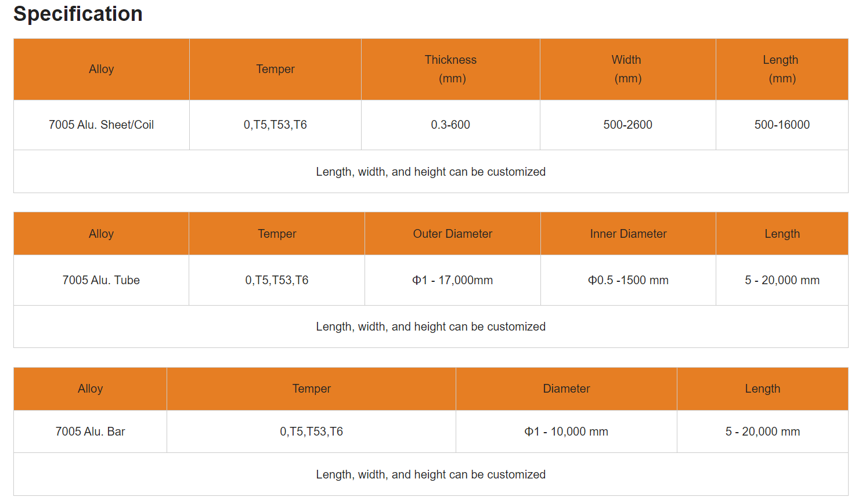The image size is (855, 504).
Task: Click the 500-16000 length value
Action: 782,125
